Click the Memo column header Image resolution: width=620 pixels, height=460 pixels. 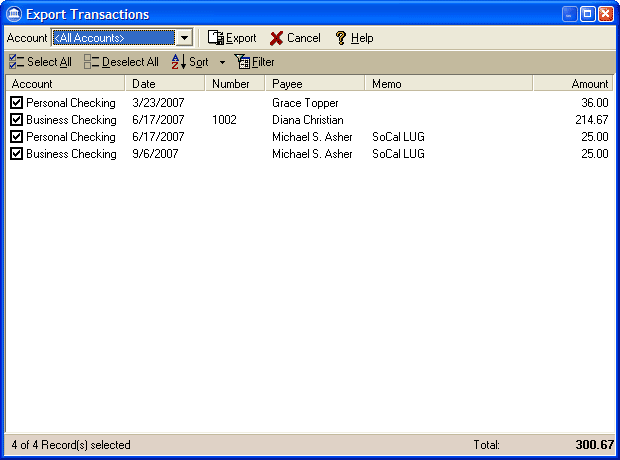[448, 84]
